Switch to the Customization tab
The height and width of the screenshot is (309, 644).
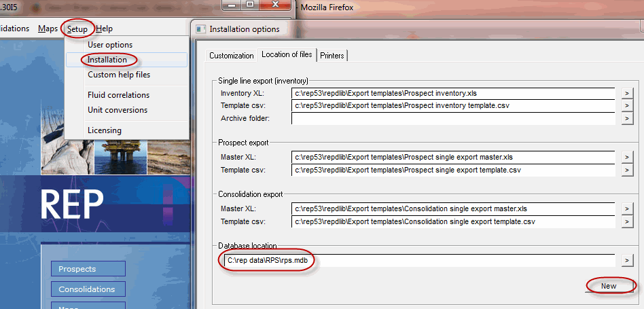coord(231,56)
